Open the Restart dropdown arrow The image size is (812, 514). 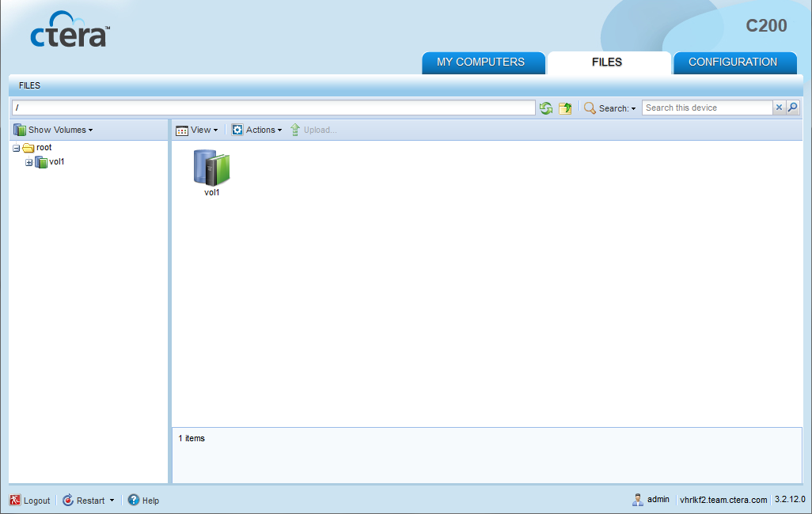[112, 501]
